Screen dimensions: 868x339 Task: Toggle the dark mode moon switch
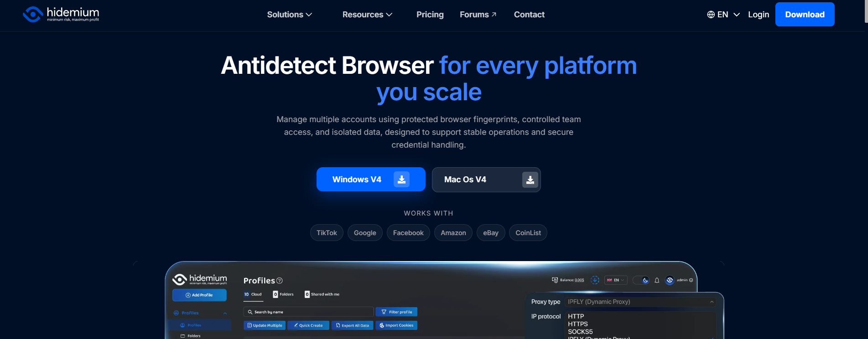click(x=641, y=280)
